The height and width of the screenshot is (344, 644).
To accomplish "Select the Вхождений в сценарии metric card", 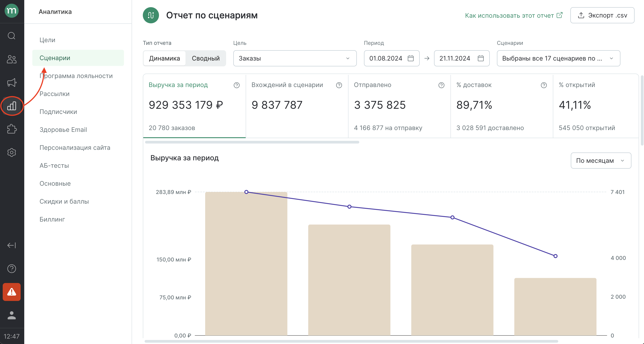I will tap(297, 106).
